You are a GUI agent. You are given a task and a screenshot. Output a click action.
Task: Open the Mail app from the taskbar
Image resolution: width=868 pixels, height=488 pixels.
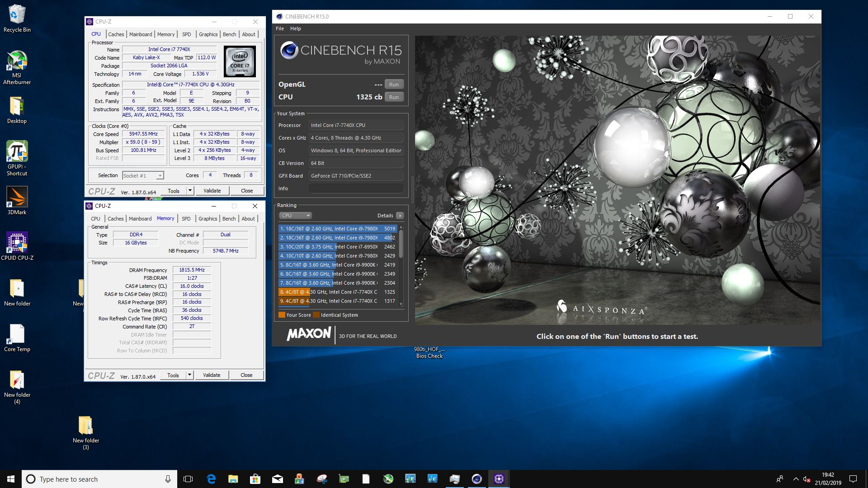tap(277, 479)
